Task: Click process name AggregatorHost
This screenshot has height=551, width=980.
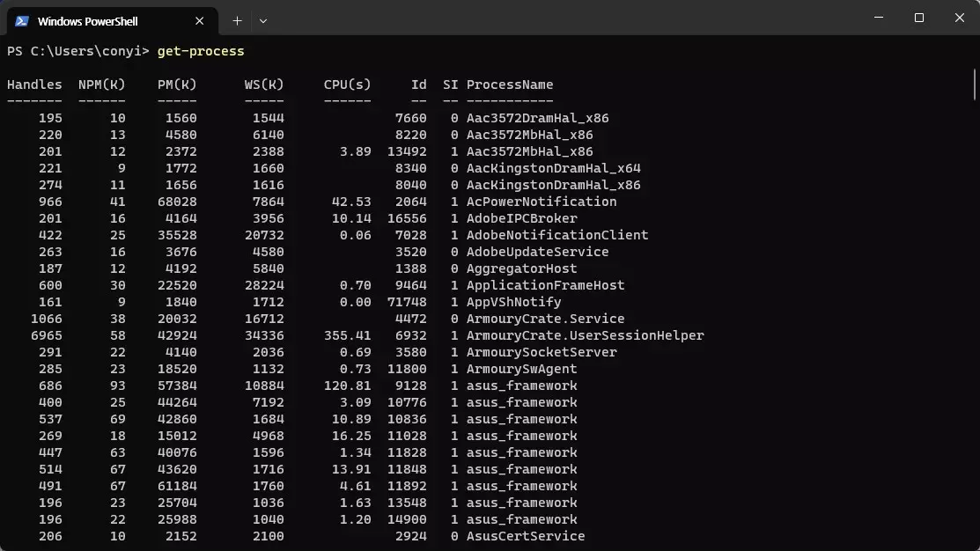Action: click(522, 268)
